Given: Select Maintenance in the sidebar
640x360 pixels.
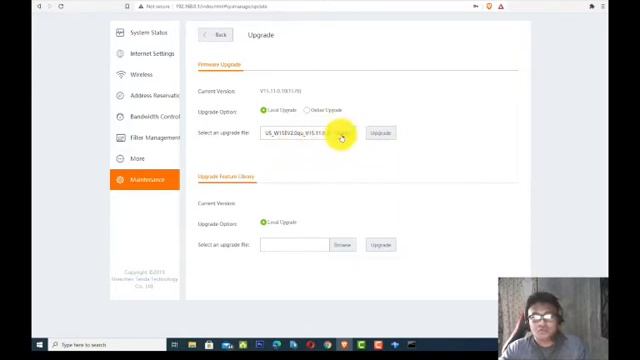Looking at the screenshot, I should 145,180.
